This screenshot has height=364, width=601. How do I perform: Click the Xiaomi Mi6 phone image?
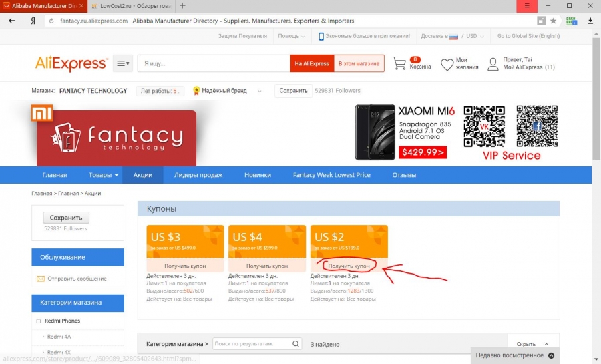tap(375, 132)
